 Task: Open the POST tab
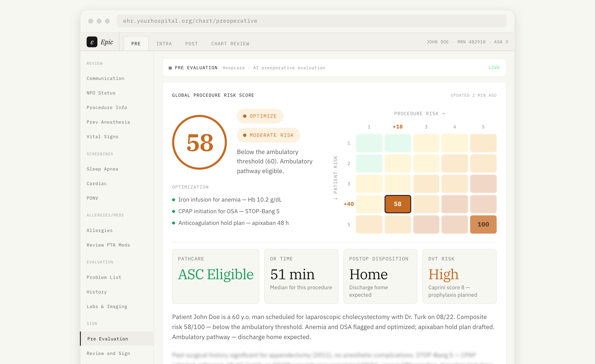[x=192, y=43]
